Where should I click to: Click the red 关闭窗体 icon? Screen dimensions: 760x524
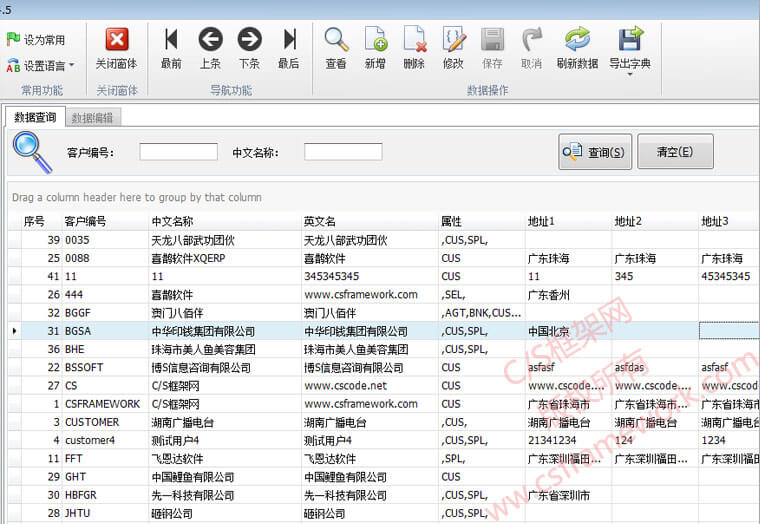click(117, 40)
